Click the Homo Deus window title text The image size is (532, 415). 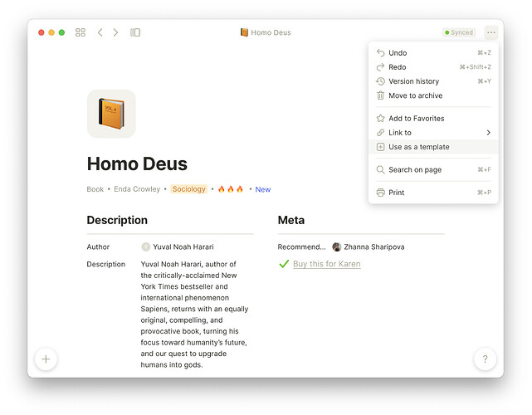pyautogui.click(x=271, y=32)
